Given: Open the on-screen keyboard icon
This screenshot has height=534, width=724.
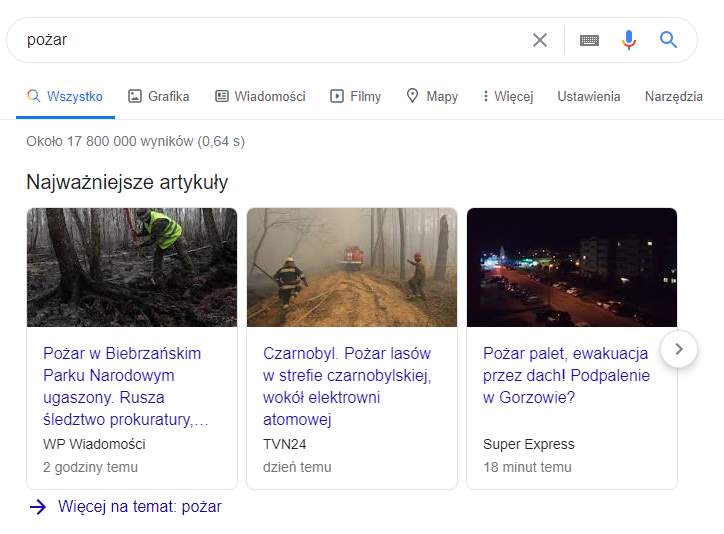Looking at the screenshot, I should click(589, 40).
